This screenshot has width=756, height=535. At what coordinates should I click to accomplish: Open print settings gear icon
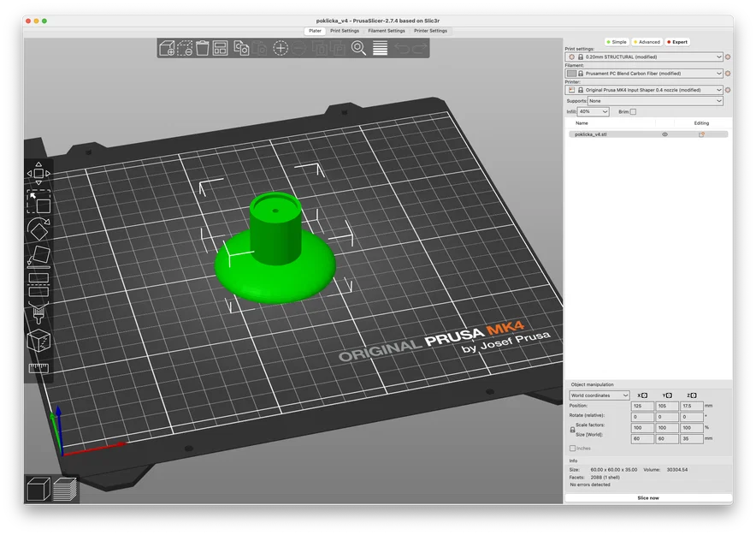(728, 57)
